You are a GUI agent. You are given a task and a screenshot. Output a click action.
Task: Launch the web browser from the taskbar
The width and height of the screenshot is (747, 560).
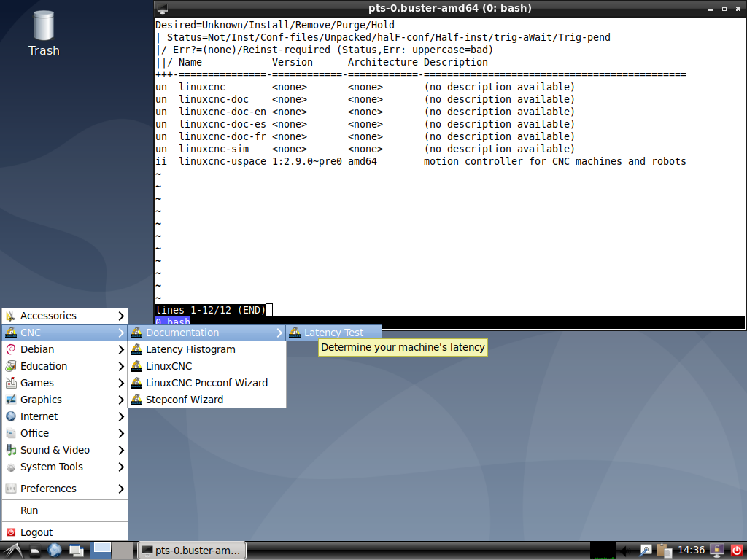point(55,551)
